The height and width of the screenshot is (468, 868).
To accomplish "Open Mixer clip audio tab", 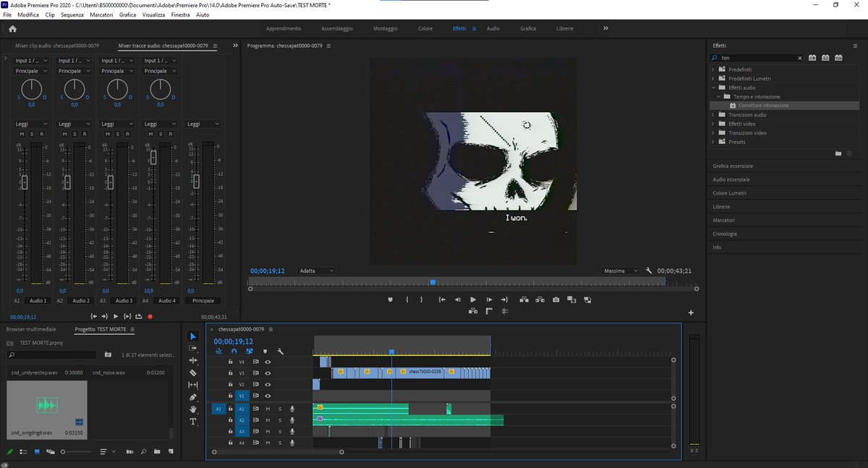I will pos(57,45).
